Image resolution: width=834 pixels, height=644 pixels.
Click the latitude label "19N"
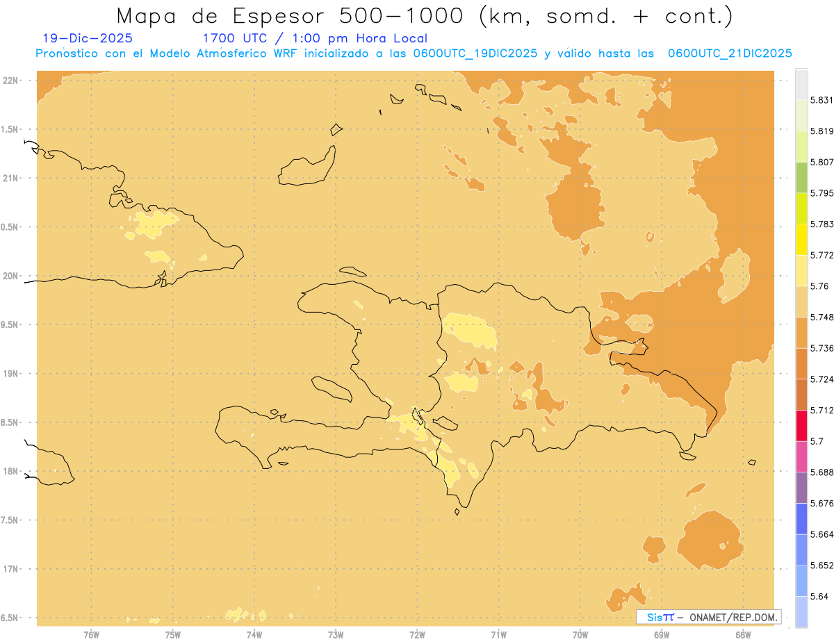pos(10,373)
